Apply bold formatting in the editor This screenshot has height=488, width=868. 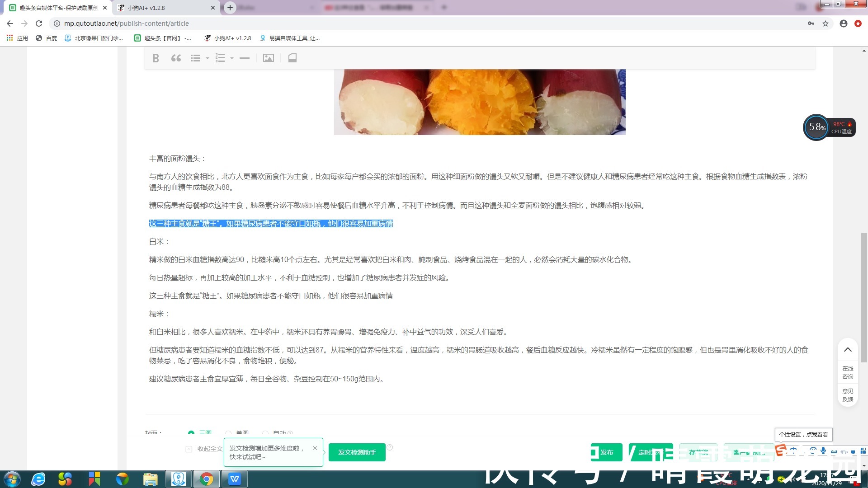156,58
